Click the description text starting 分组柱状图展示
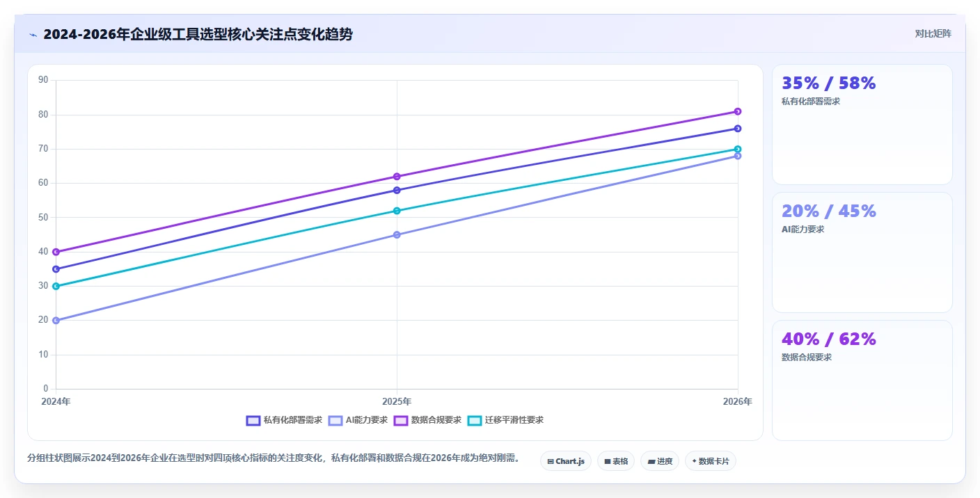Viewport: 980px width, 498px height. pyautogui.click(x=274, y=458)
